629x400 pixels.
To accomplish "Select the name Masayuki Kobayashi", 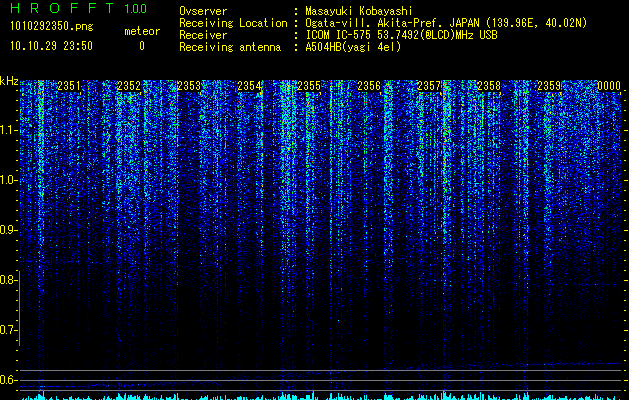I will tap(359, 11).
